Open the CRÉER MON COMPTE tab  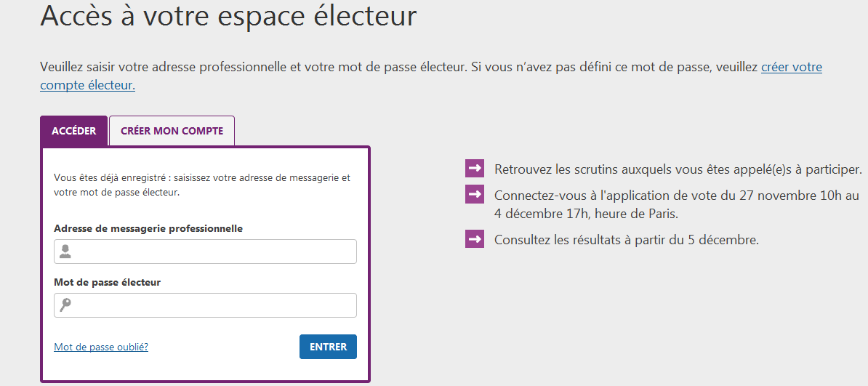[x=172, y=131]
